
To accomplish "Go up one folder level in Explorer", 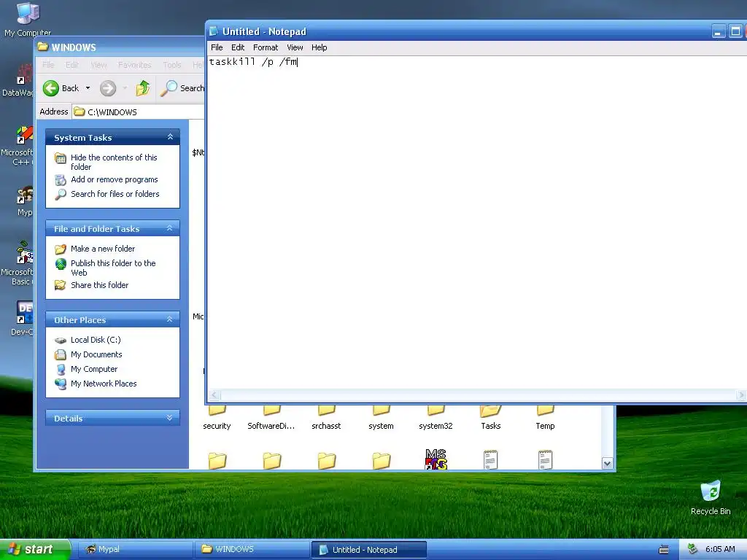I will (142, 88).
